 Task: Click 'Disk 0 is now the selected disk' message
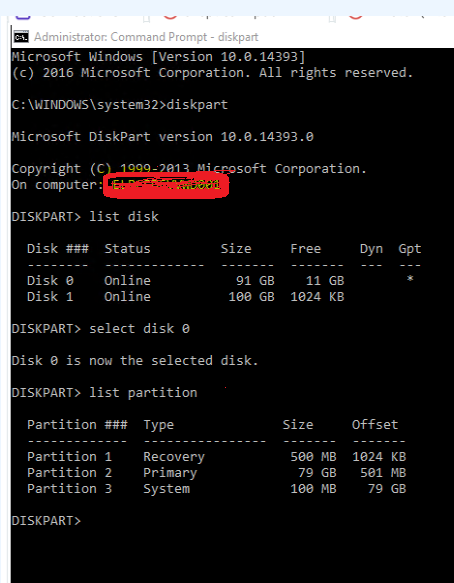[135, 361]
